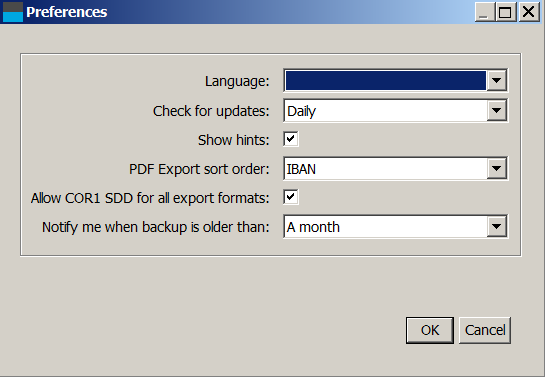
Task: Click the Allow COR1 SDD label text
Action: [x=150, y=198]
